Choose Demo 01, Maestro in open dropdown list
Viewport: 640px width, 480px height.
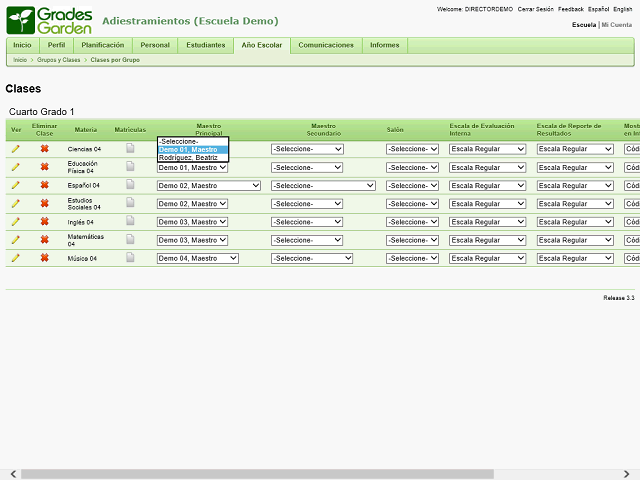click(193, 150)
